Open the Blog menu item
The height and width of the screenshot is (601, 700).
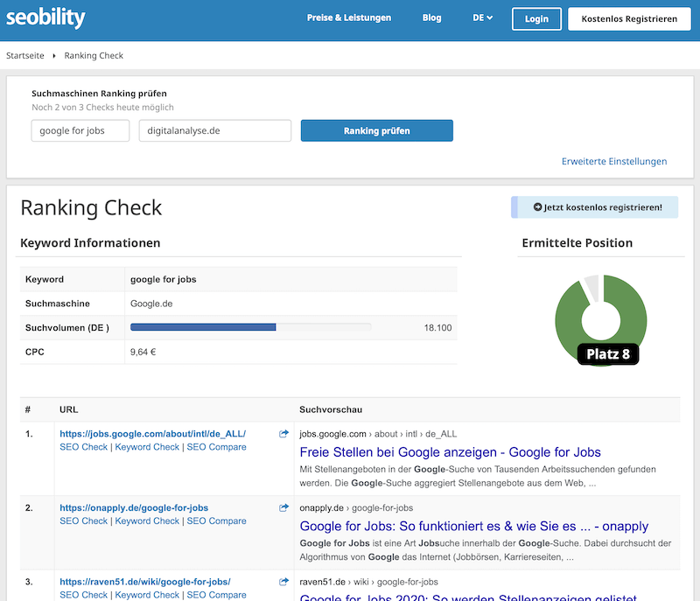point(431,17)
